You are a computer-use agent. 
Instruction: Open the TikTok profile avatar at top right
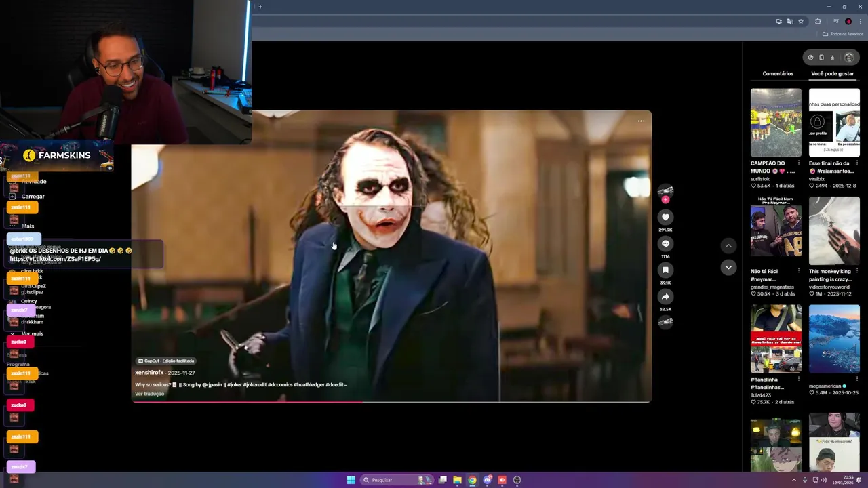(x=848, y=58)
